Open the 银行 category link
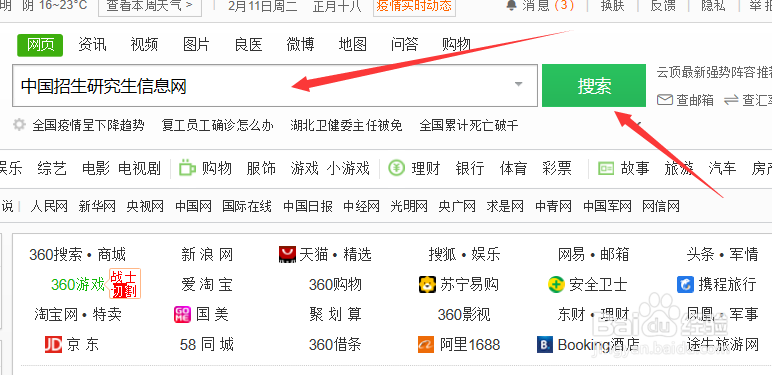 coord(470,169)
